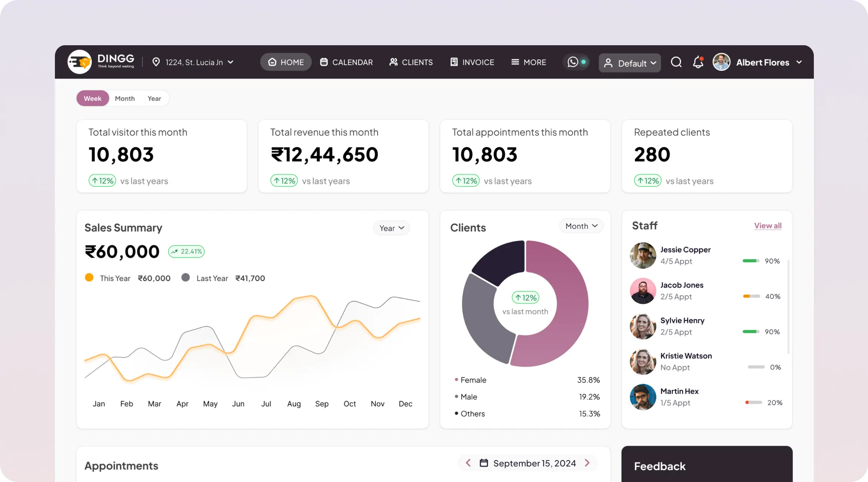Go to CALENDAR in navigation
The height and width of the screenshot is (482, 868).
tap(346, 62)
